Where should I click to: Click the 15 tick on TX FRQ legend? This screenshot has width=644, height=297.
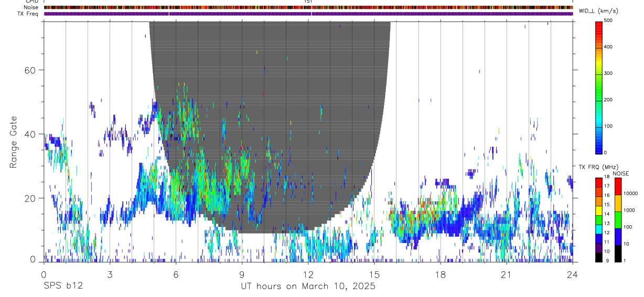pyautogui.click(x=607, y=204)
